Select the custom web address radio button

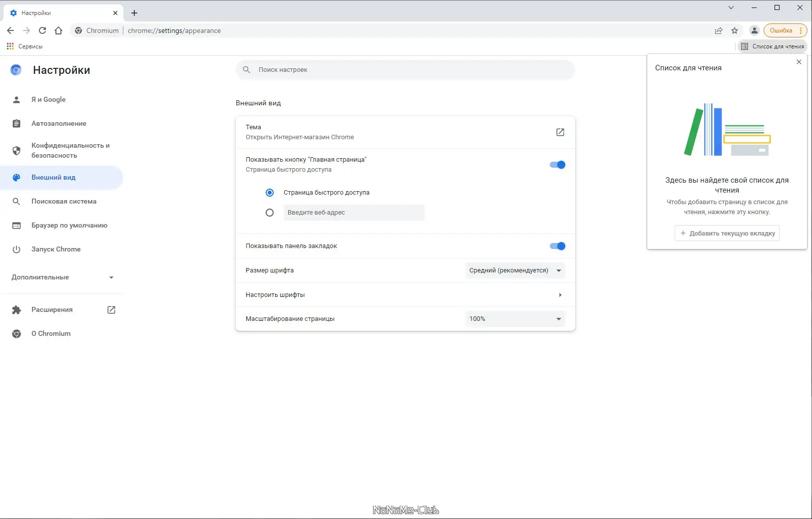tap(270, 213)
